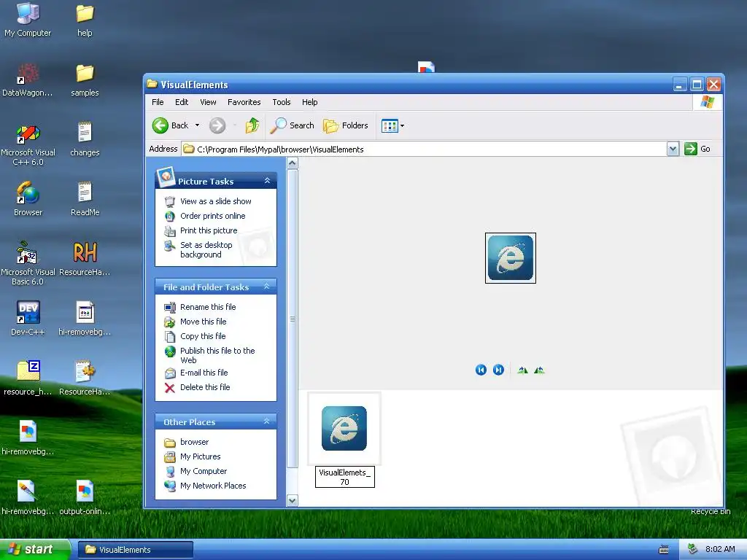Click E-mail this file
This screenshot has height=560, width=747.
[204, 373]
